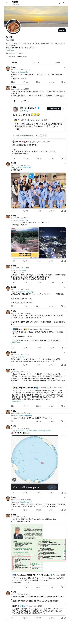Go back using the arrow at top
The width and height of the screenshot is (72, 644).
click(x=7, y=3)
